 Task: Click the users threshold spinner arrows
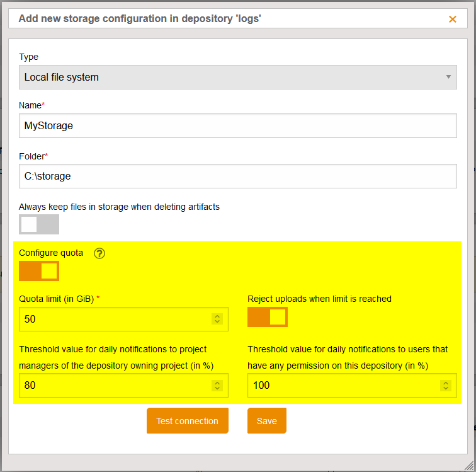[446, 385]
